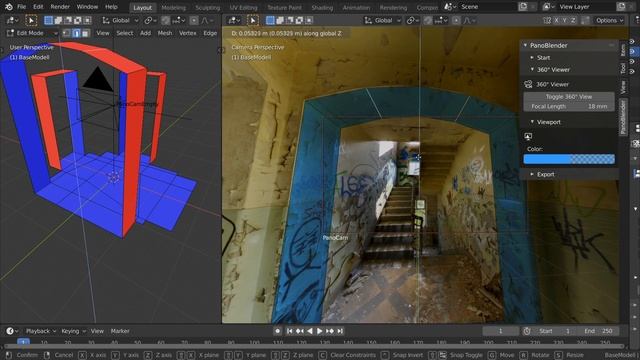Click the Blender logo icon
This screenshot has height=360, width=640.
[x=9, y=7]
